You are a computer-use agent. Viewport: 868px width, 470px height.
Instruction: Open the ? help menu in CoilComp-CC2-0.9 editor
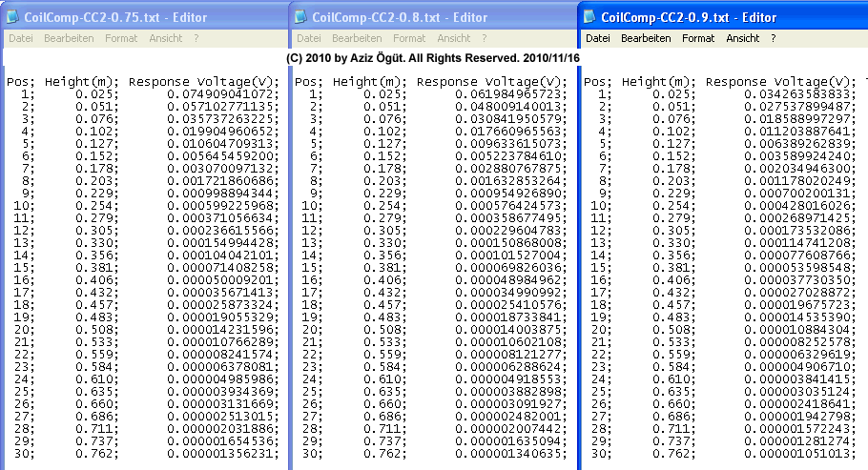775,38
